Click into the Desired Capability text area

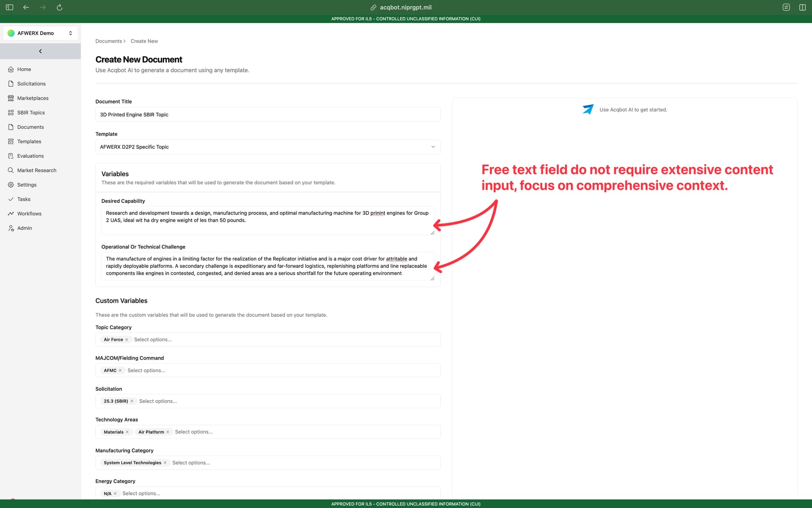pyautogui.click(x=268, y=220)
